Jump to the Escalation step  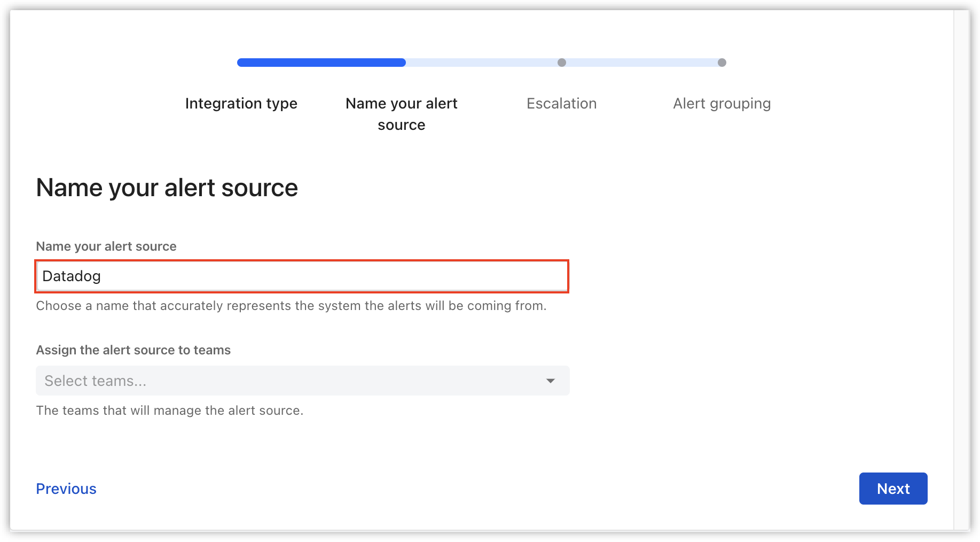(562, 103)
